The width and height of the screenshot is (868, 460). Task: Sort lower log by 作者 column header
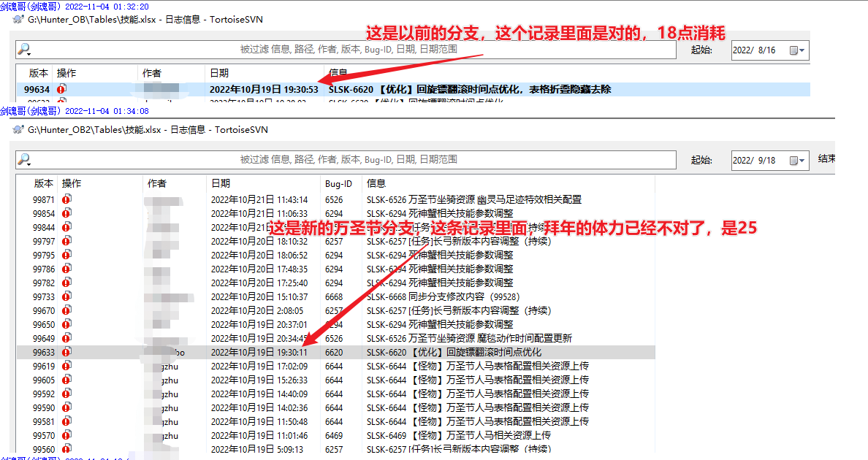point(157,183)
